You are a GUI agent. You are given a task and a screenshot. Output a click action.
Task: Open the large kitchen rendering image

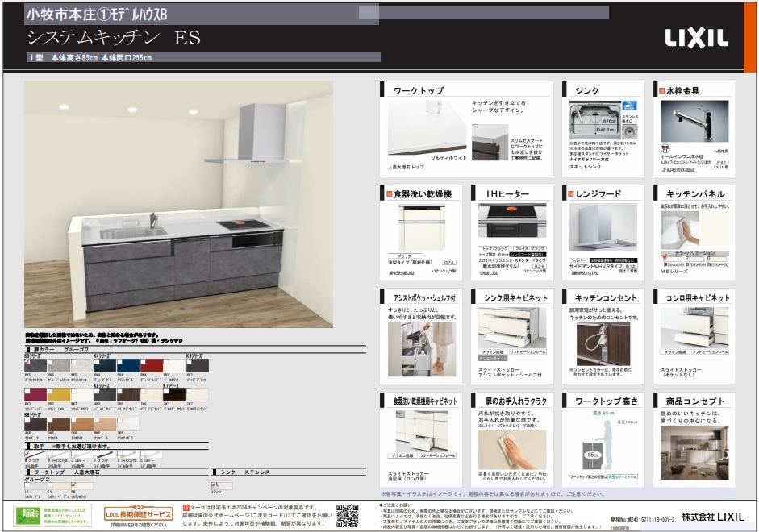pyautogui.click(x=178, y=204)
